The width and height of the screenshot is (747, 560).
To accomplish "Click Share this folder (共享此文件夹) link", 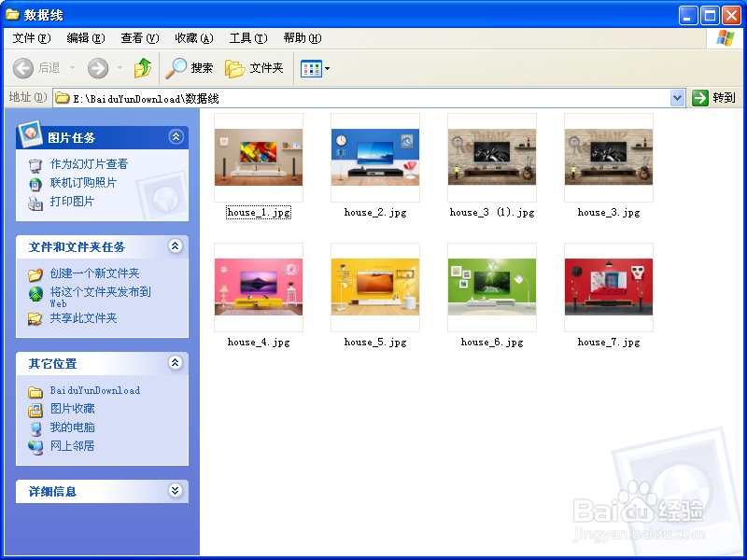I will tap(83, 318).
